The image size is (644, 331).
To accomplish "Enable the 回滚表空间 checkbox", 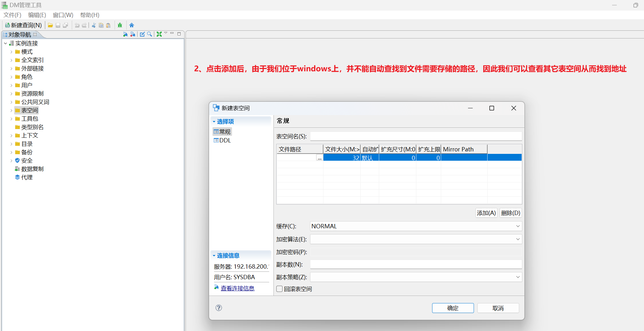I will point(279,289).
